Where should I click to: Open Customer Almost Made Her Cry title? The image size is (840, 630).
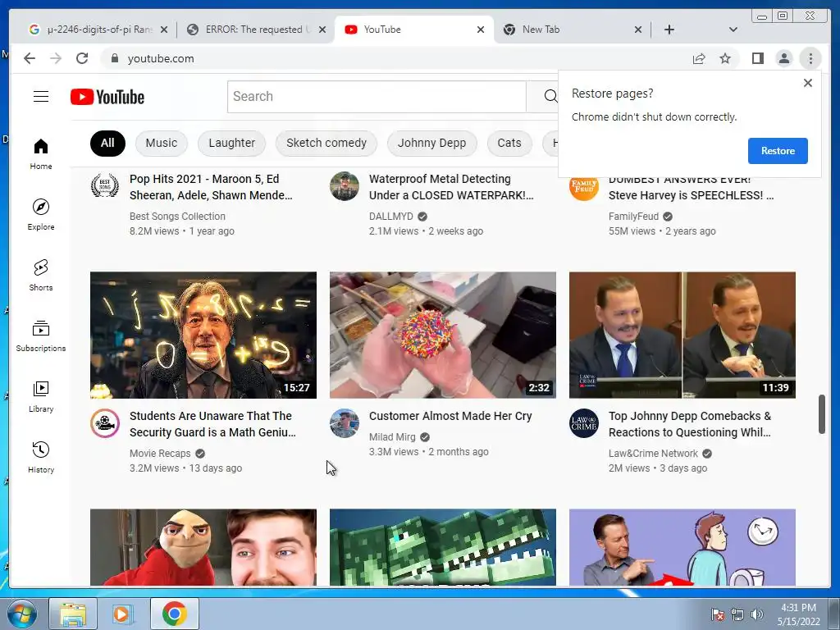pos(450,416)
